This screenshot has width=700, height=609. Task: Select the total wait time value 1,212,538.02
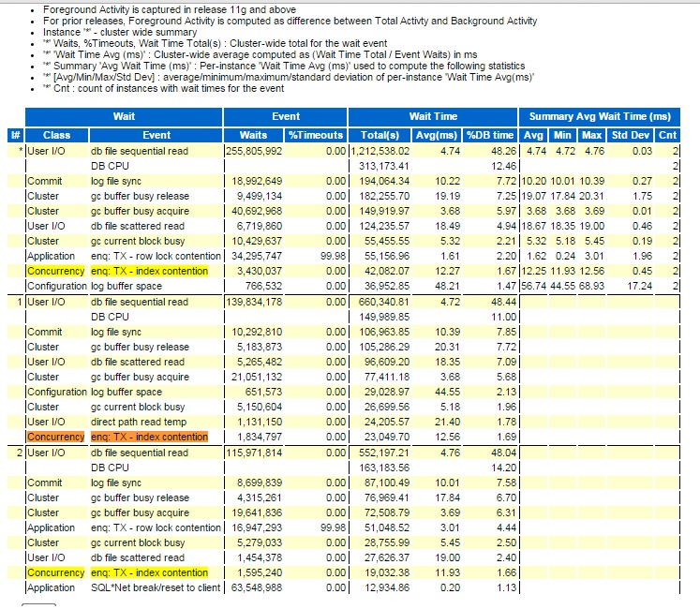point(380,150)
